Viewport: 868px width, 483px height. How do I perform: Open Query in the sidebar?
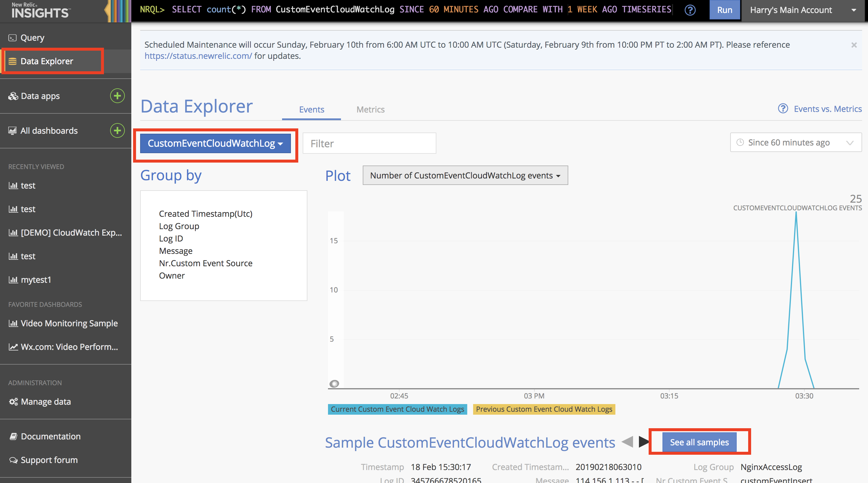click(32, 37)
